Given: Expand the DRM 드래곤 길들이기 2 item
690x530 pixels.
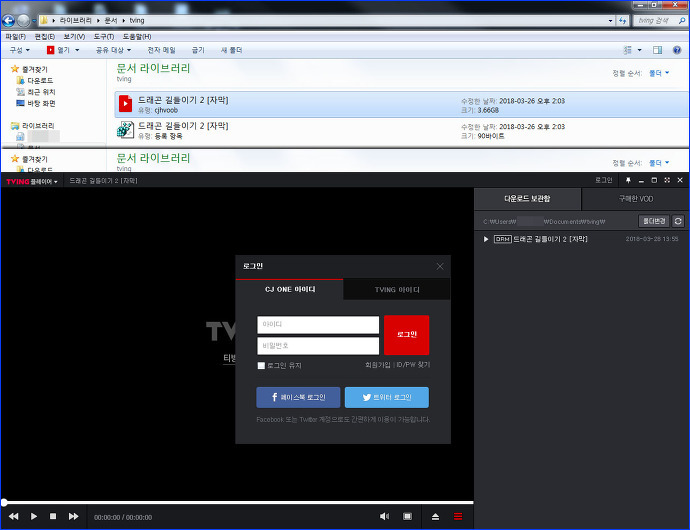Looking at the screenshot, I should [486, 239].
